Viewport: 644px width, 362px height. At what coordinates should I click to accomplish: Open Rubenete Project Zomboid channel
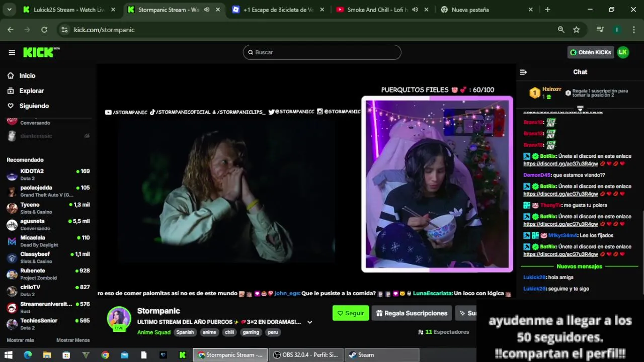[x=48, y=274]
